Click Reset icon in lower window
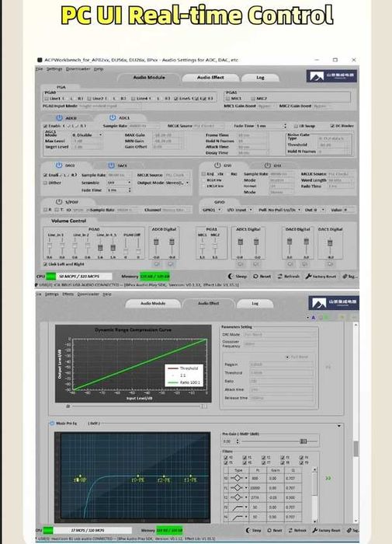 [269, 531]
